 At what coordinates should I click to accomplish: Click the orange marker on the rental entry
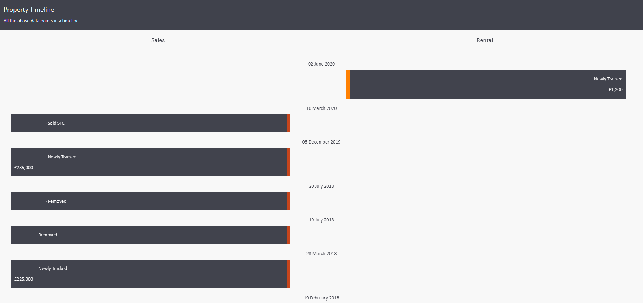(x=348, y=84)
